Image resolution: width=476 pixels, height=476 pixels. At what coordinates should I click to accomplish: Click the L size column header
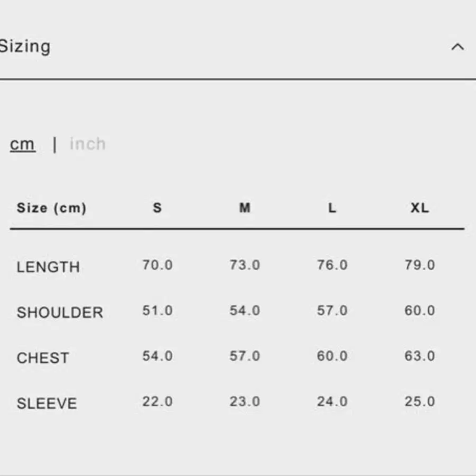tap(332, 208)
